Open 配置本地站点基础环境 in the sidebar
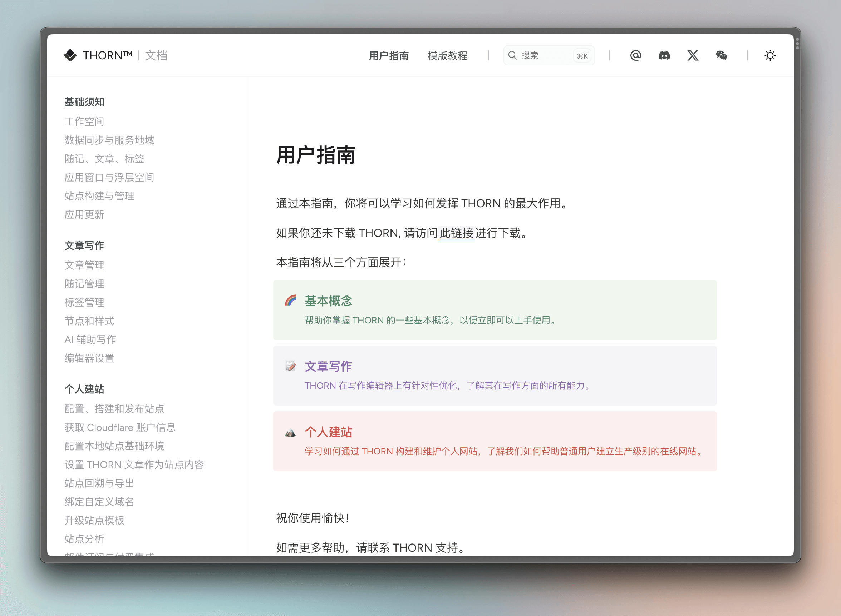The width and height of the screenshot is (841, 616). [x=114, y=446]
